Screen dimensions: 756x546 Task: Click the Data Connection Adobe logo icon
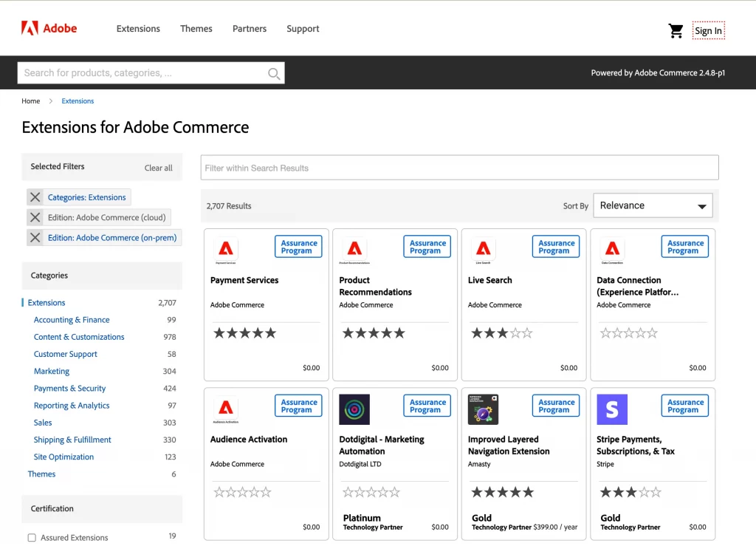[612, 250]
